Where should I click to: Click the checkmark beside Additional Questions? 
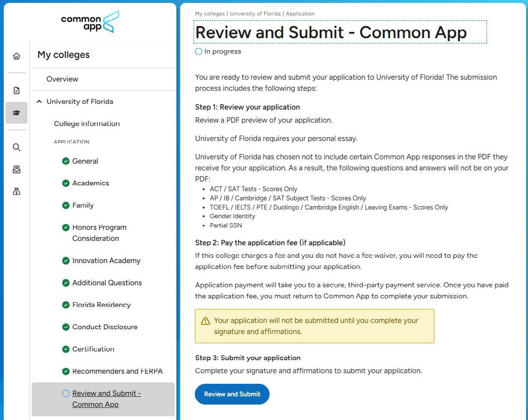66,283
